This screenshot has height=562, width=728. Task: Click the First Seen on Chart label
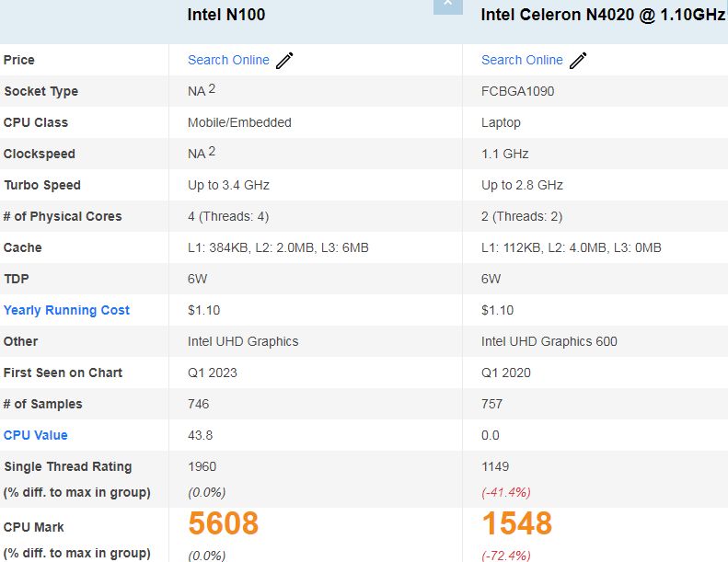coord(63,373)
